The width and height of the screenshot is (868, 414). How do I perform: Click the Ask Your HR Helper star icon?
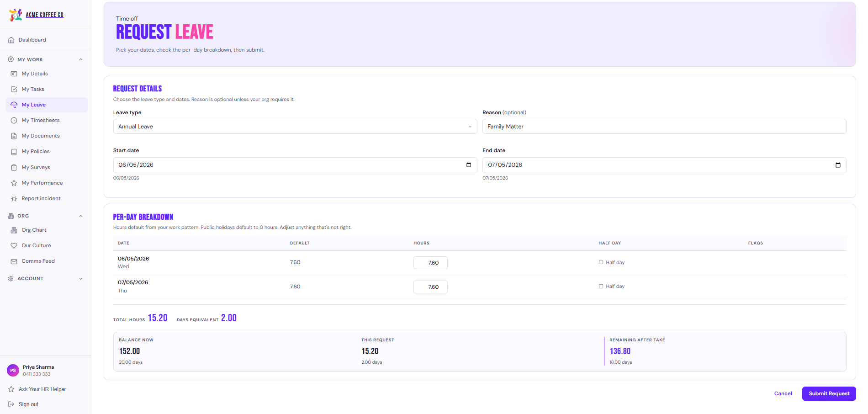click(11, 389)
